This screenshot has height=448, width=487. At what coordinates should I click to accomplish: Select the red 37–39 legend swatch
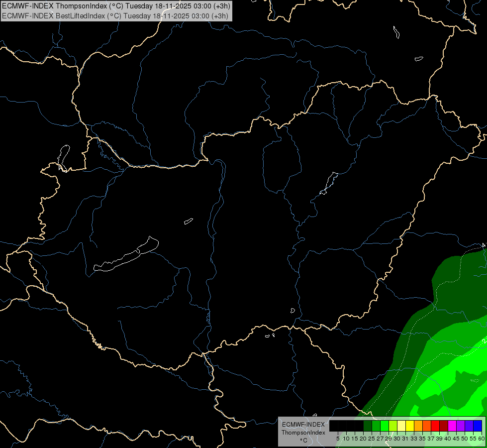pyautogui.click(x=435, y=426)
